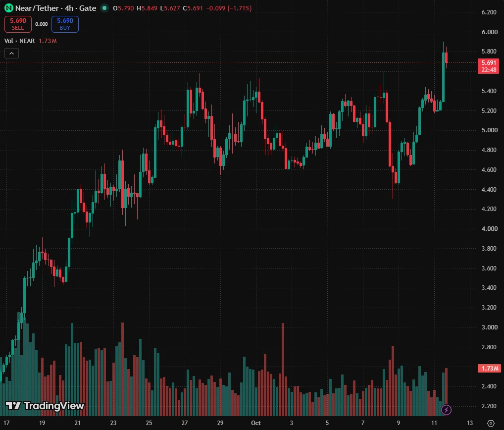
Task: Click the 1.73M volume label on the price axis
Action: pyautogui.click(x=489, y=368)
